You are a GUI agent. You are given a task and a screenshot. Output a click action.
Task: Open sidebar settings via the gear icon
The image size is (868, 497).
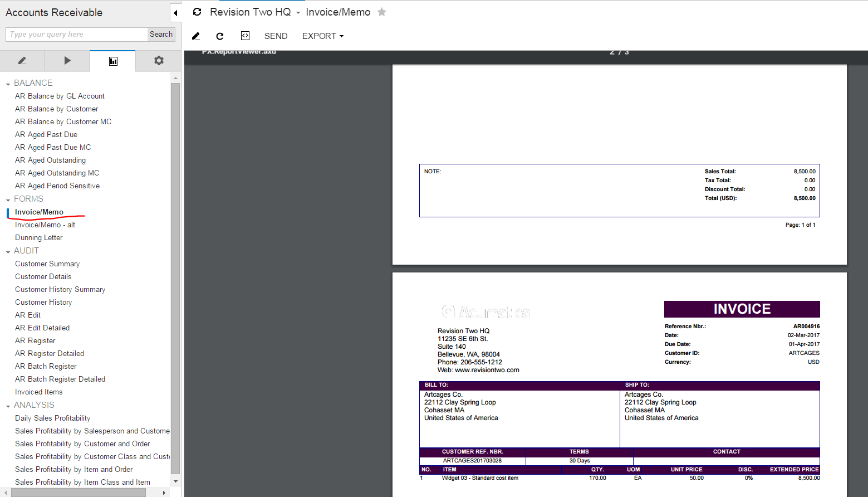pos(158,60)
